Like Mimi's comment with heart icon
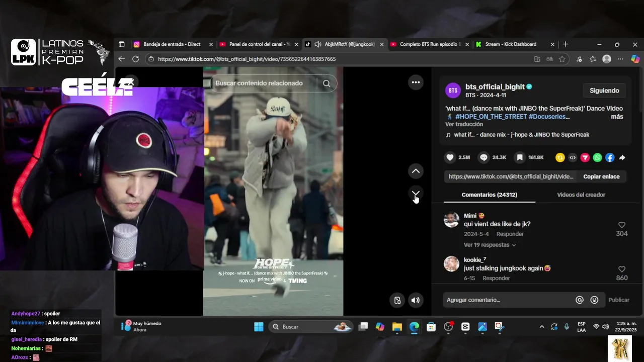Screen dimensions: 644x362 click(x=622, y=225)
